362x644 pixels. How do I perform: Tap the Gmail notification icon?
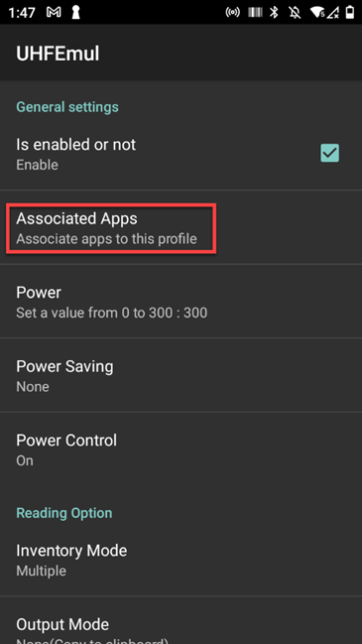(54, 12)
